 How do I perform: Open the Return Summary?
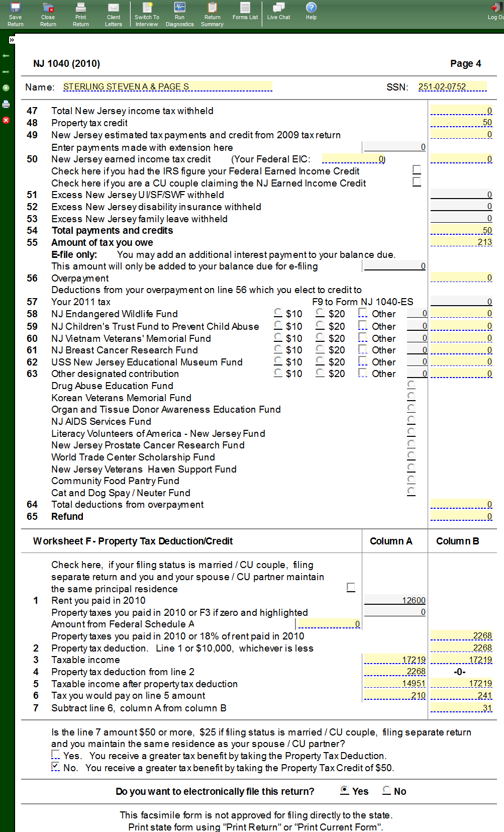pos(212,14)
